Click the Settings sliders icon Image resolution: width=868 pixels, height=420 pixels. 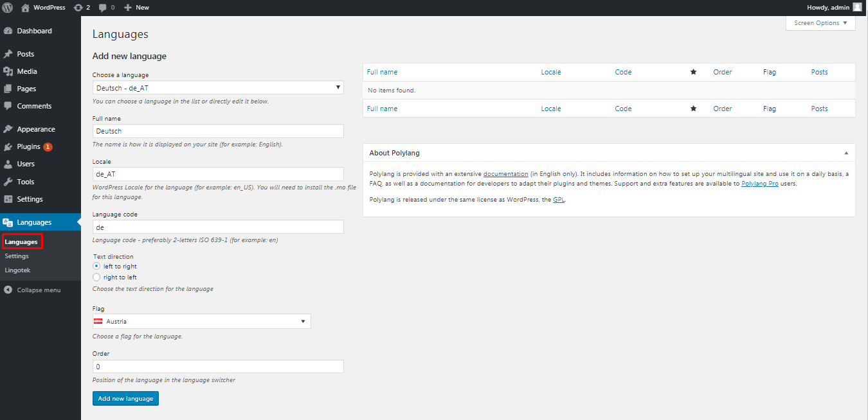(x=8, y=199)
